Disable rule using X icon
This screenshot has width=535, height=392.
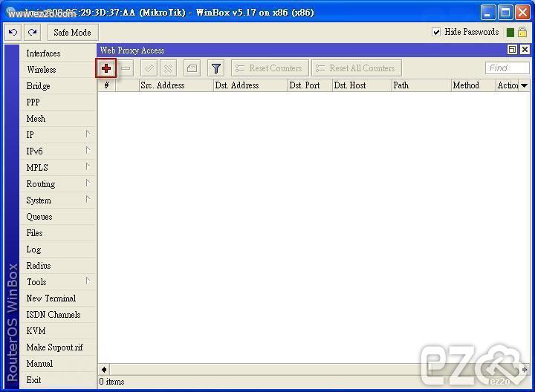(168, 68)
